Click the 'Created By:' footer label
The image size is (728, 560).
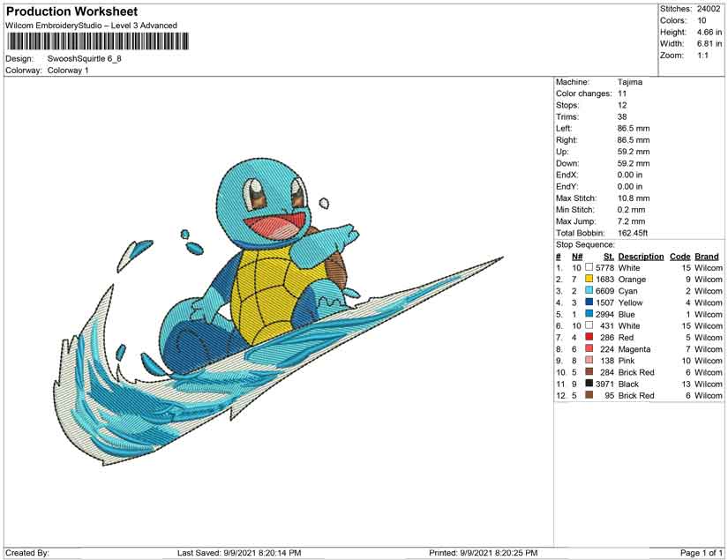(27, 553)
